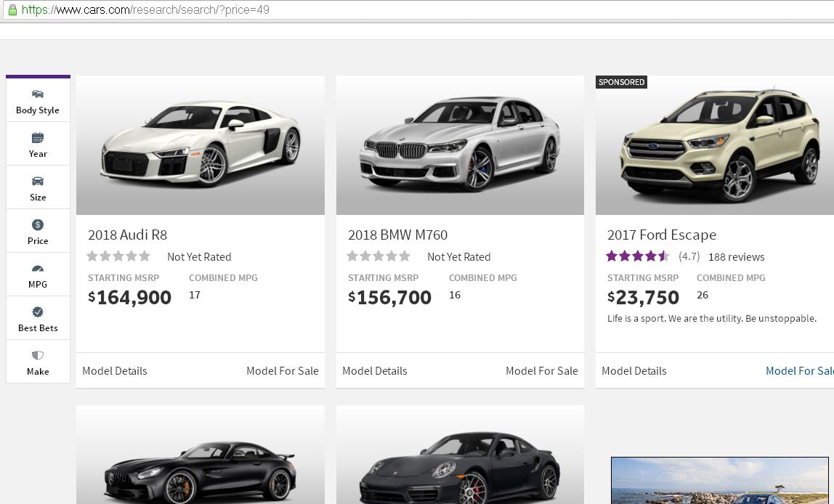
Task: Open the black Mercedes-AMG coupe photo
Action: (x=201, y=455)
